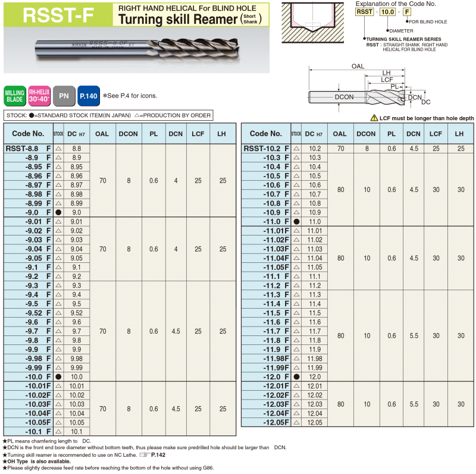
Task: Click the Code No. header in left table
Action: tap(28, 134)
